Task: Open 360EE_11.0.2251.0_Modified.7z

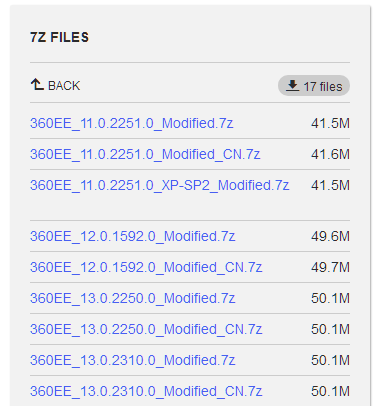Action: click(x=131, y=123)
